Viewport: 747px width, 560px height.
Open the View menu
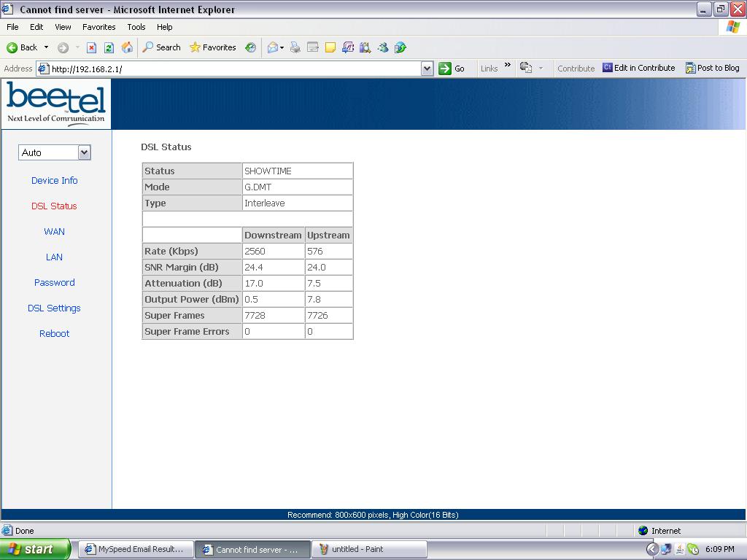pos(63,27)
